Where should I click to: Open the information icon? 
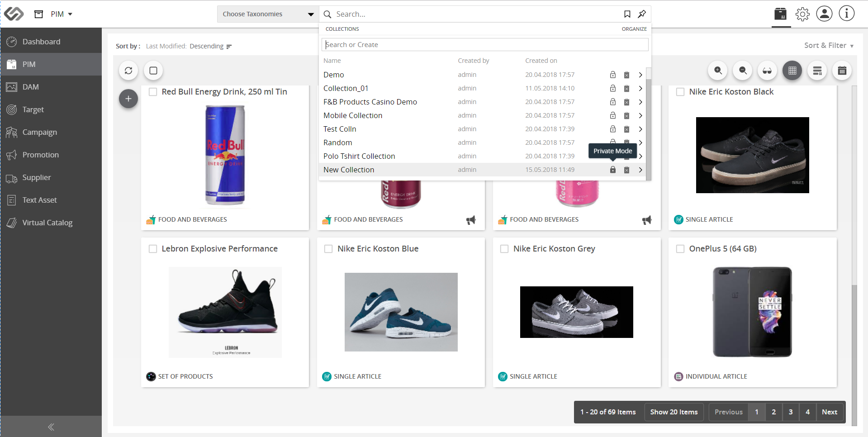point(847,13)
